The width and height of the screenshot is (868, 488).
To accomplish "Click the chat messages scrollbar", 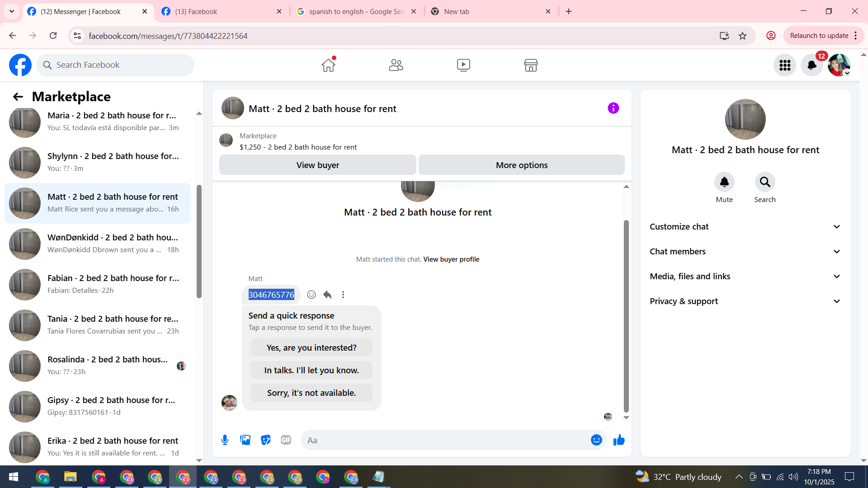I will click(626, 316).
